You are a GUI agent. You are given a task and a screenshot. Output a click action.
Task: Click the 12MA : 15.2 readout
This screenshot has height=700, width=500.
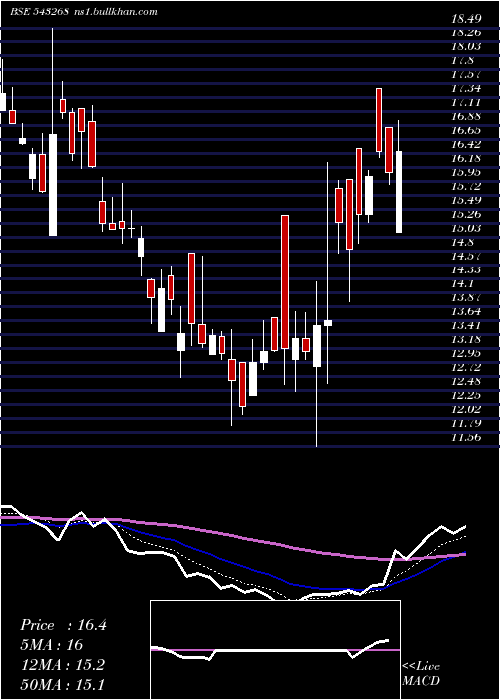62,665
